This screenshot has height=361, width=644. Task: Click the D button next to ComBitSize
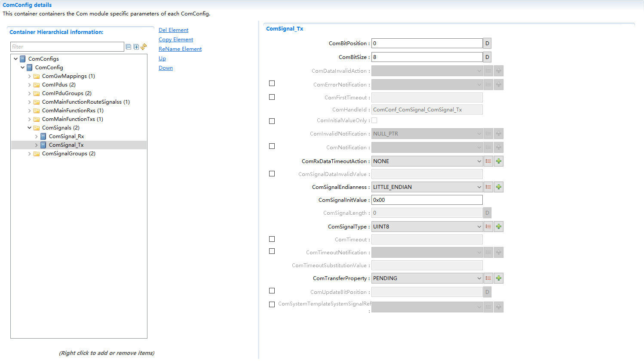click(x=487, y=57)
